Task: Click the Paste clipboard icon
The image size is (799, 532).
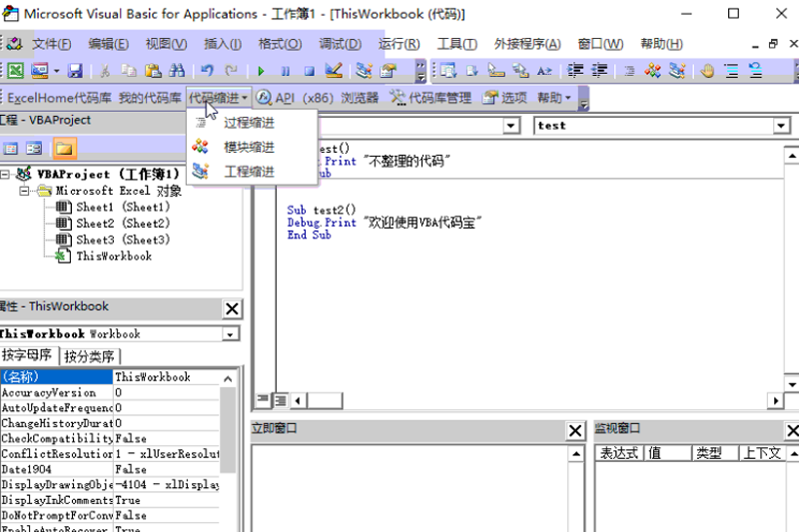Action: pos(153,70)
